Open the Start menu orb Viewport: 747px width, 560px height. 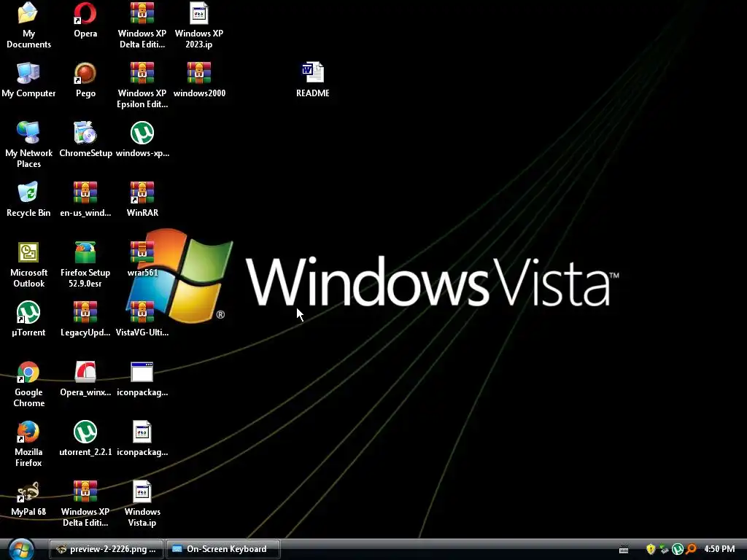pyautogui.click(x=21, y=549)
